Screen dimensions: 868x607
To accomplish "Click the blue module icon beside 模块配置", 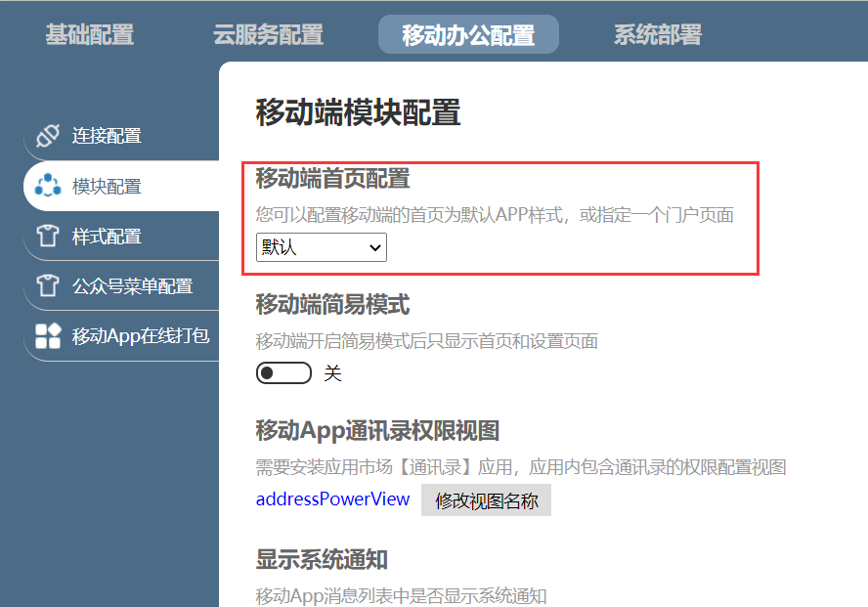I will [48, 186].
